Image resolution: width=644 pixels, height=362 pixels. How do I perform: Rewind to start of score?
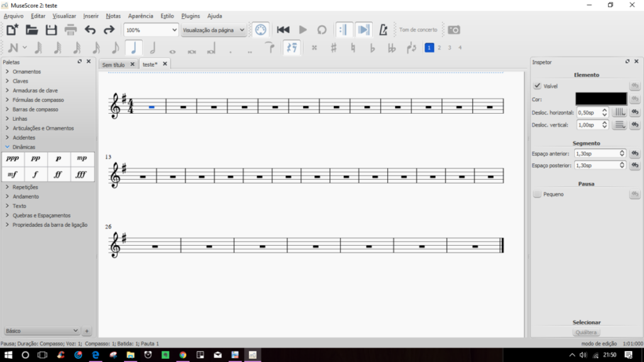pyautogui.click(x=283, y=30)
